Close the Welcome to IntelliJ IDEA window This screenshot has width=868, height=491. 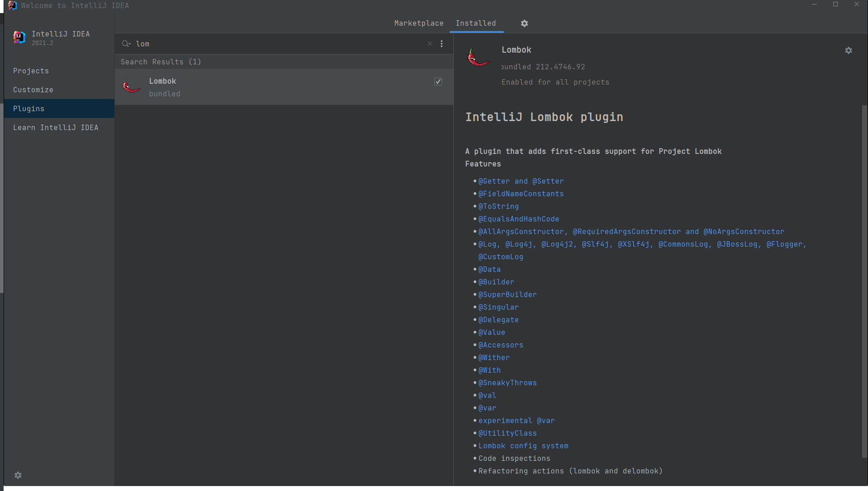(x=857, y=5)
